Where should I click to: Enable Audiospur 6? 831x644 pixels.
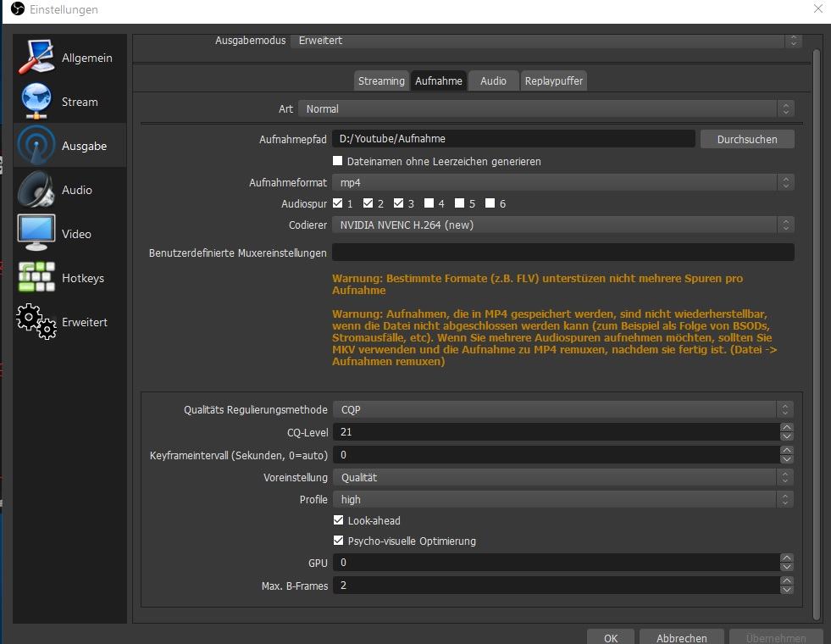490,203
